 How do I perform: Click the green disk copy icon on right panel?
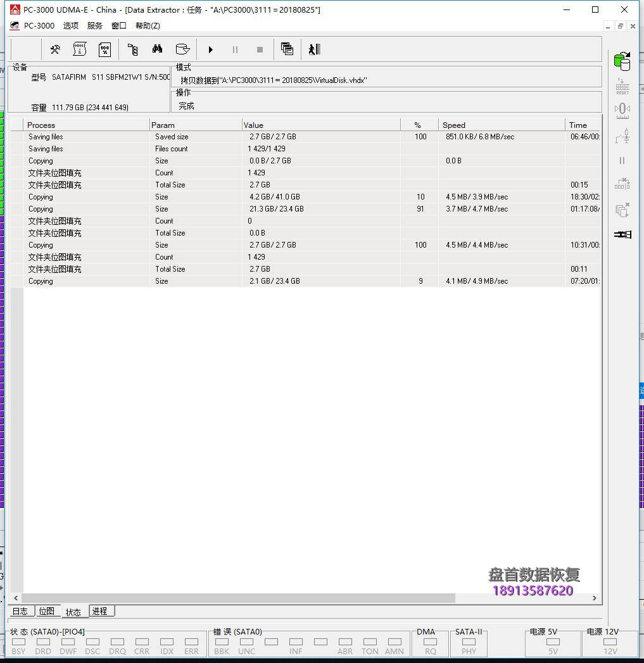click(x=622, y=60)
